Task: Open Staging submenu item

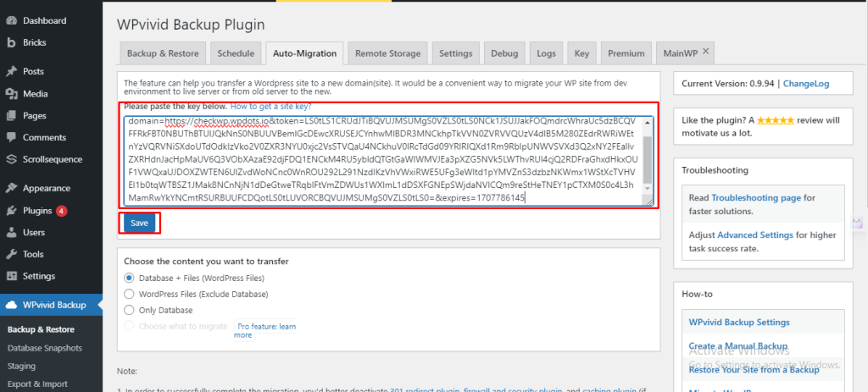Action: (21, 366)
